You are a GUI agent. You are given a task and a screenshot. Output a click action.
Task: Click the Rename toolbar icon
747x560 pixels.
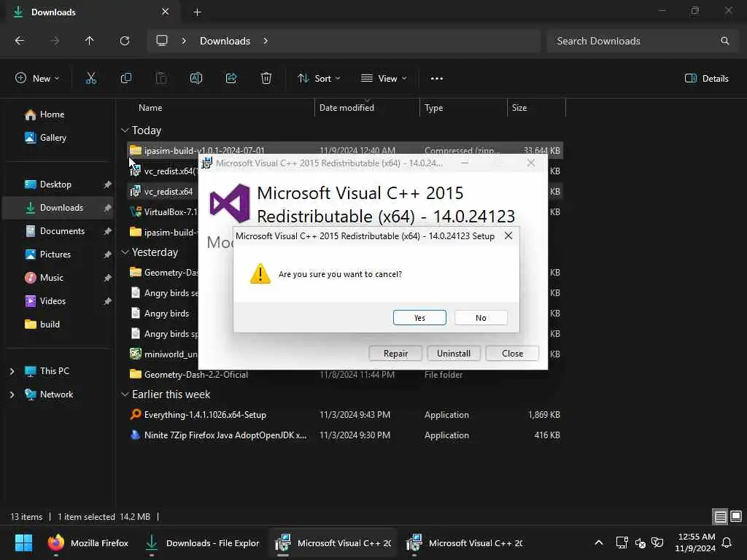coord(196,79)
